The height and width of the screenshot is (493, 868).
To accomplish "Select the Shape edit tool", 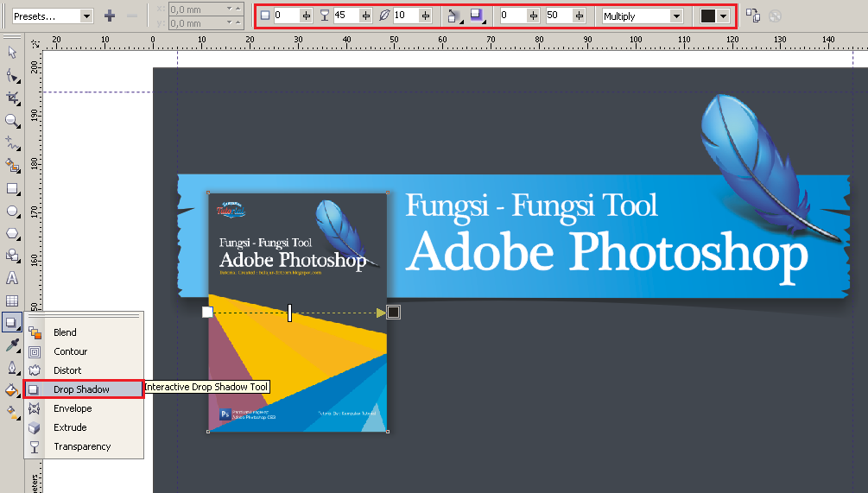I will coord(12,76).
